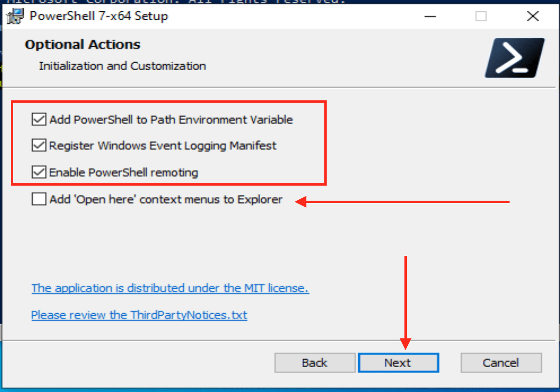Click the 'Enable PowerShell remoting' label text

124,172
